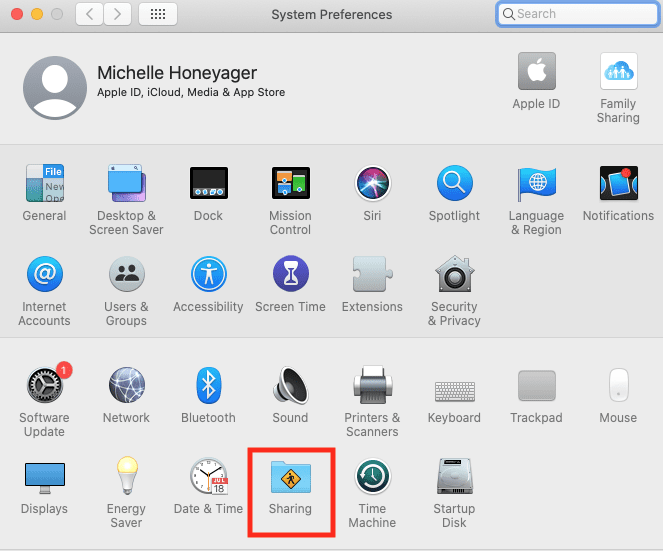Open Mission Control settings

coord(290,184)
